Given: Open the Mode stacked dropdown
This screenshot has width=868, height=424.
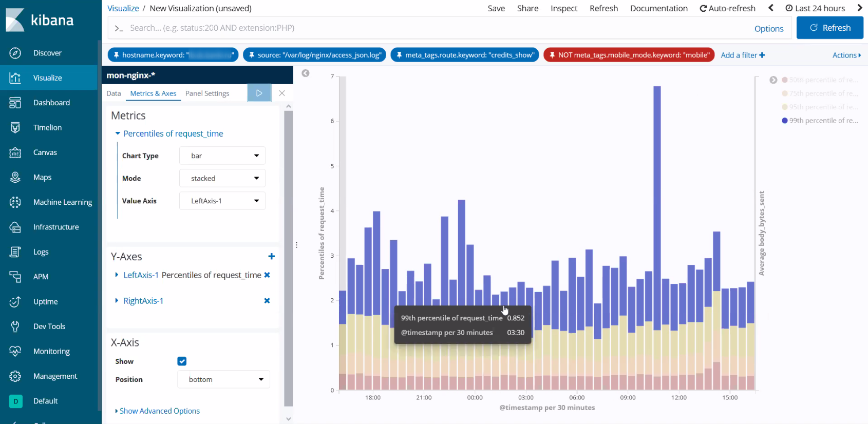Looking at the screenshot, I should click(x=222, y=178).
